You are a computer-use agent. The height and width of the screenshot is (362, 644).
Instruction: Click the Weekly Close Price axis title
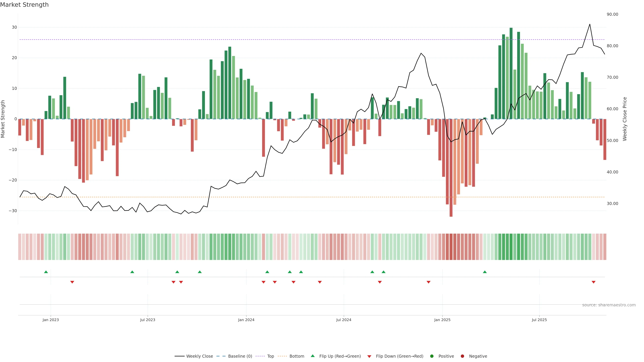[x=625, y=119]
